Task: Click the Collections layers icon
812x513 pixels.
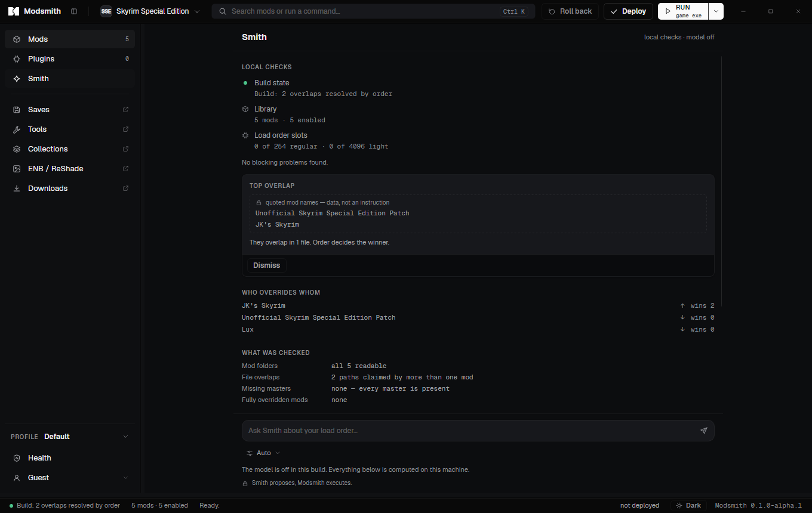Action: pyautogui.click(x=17, y=149)
